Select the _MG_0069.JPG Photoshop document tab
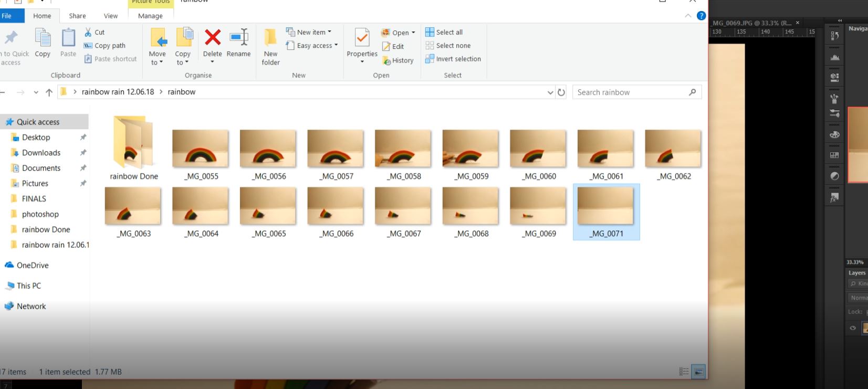 pos(752,23)
